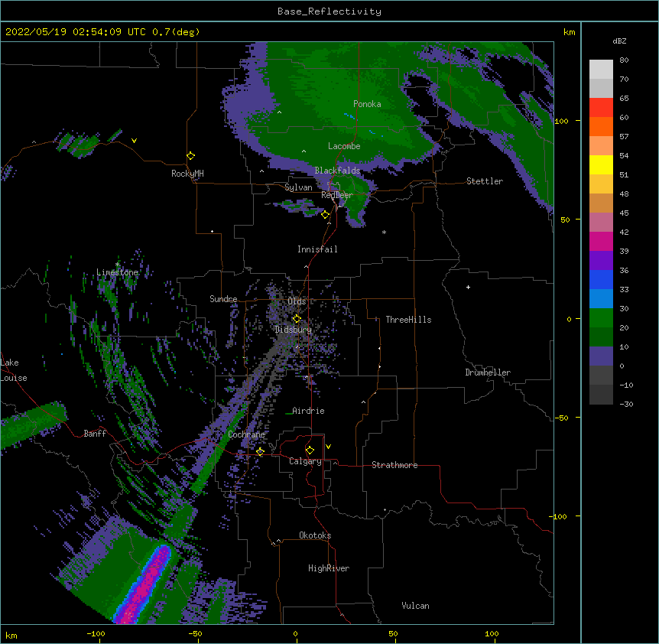Select the timestamp 2022/05/19 02:54:09 UTC
659x644 pixels.
[76, 32]
